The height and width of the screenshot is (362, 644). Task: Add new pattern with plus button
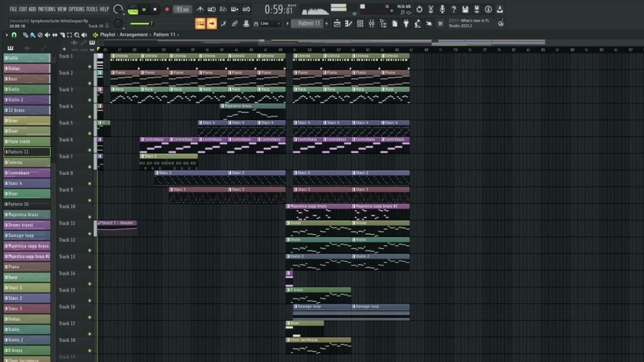pyautogui.click(x=326, y=24)
